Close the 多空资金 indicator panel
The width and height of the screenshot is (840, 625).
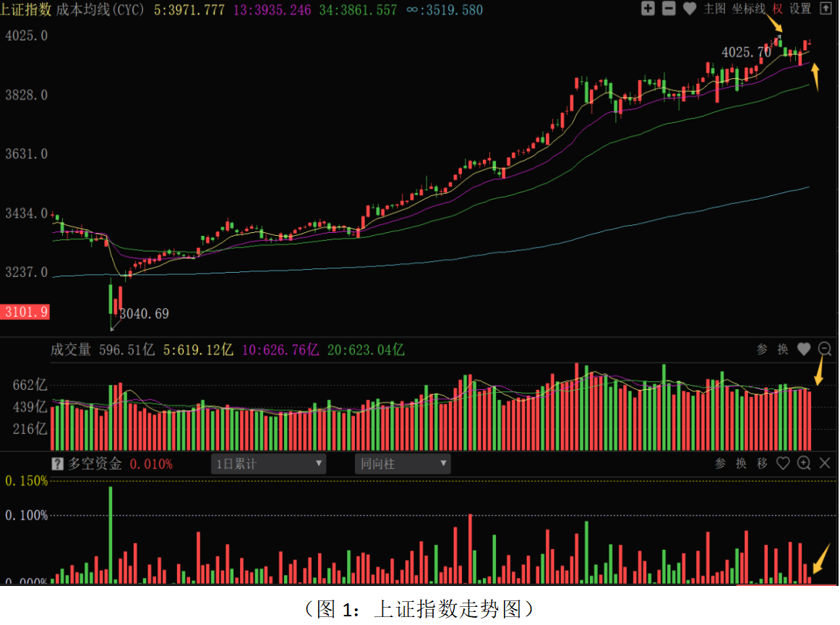(x=825, y=464)
